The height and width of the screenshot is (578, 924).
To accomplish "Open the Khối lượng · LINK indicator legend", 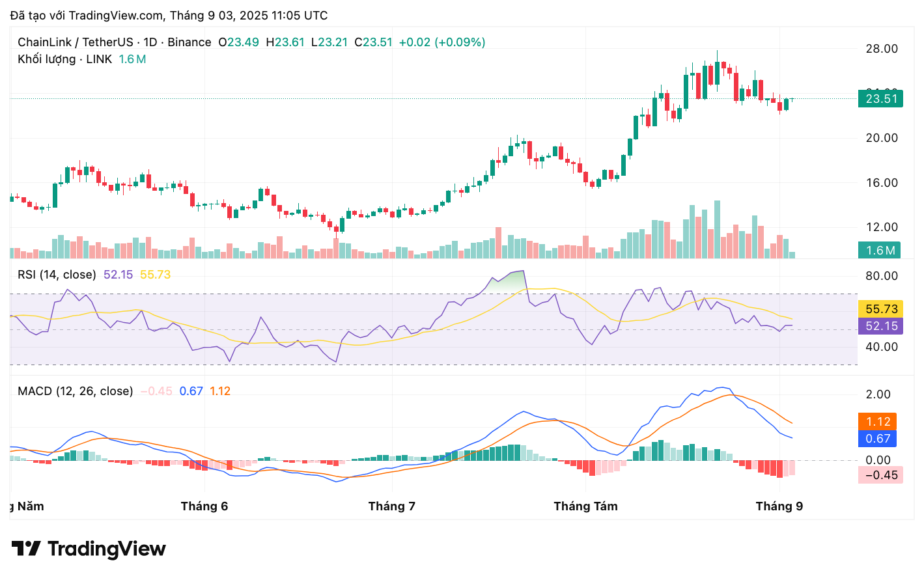I will click(65, 59).
